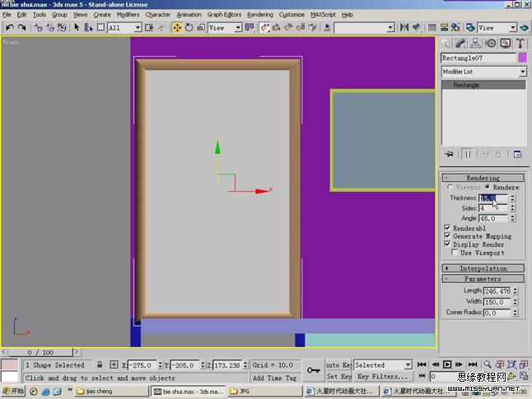532x399 pixels.
Task: Open Select by Name tool
Action: [x=89, y=27]
